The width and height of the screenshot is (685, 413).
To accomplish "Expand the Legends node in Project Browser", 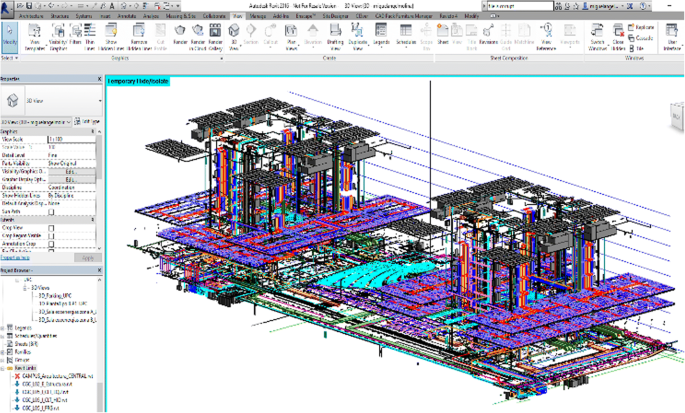I will [4, 327].
